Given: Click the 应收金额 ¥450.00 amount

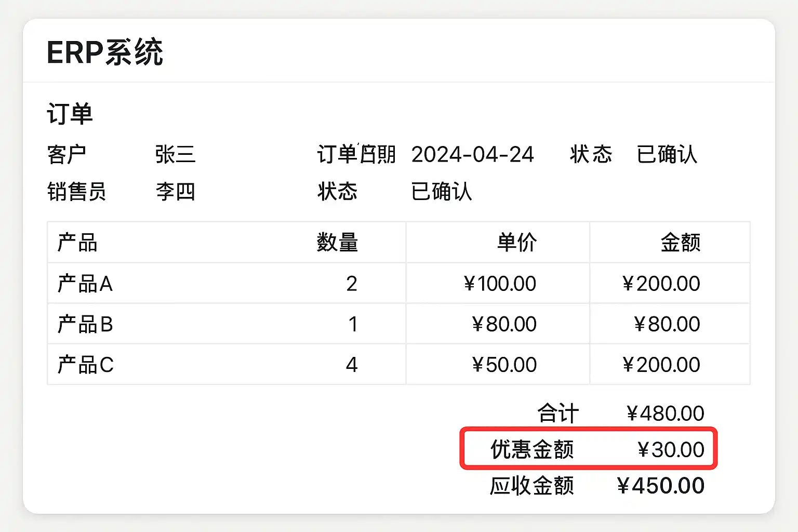Looking at the screenshot, I should tap(660, 486).
